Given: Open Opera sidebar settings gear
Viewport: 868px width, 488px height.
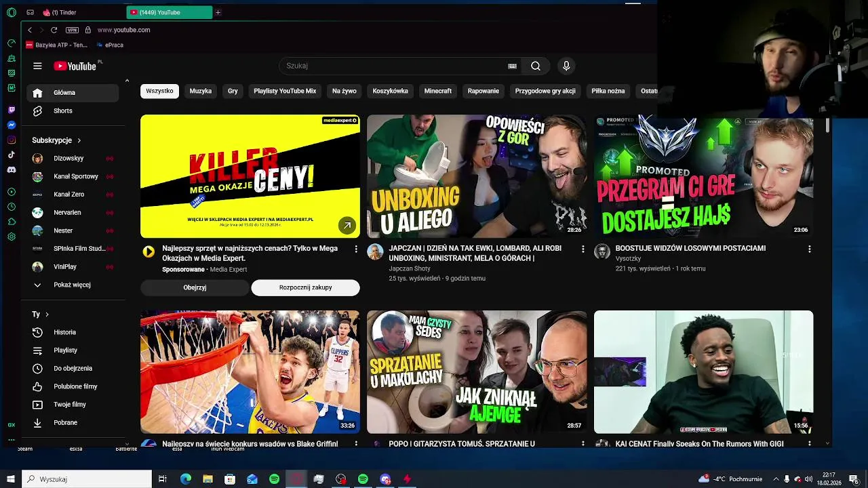Looking at the screenshot, I should [12, 237].
